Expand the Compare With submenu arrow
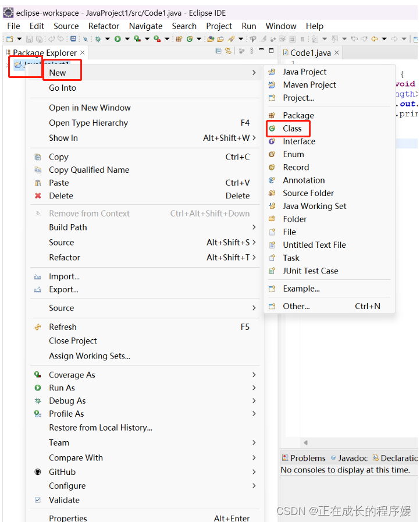 click(x=254, y=458)
